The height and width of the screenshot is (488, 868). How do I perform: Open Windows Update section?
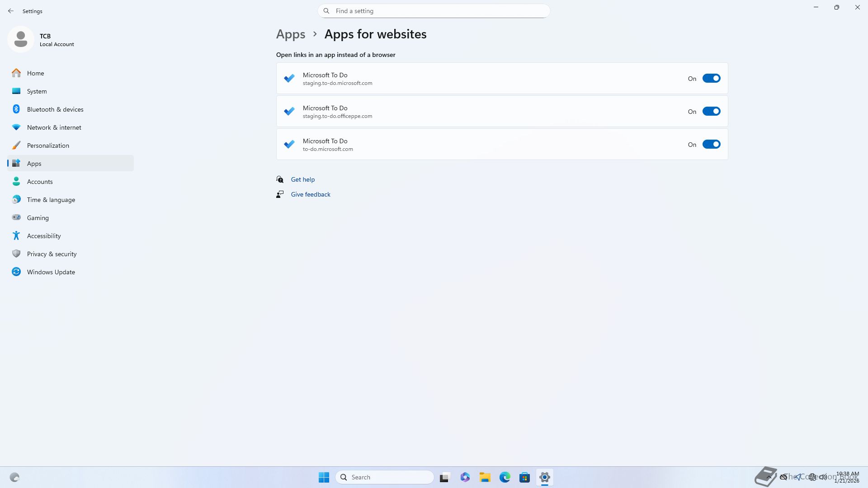click(x=51, y=272)
